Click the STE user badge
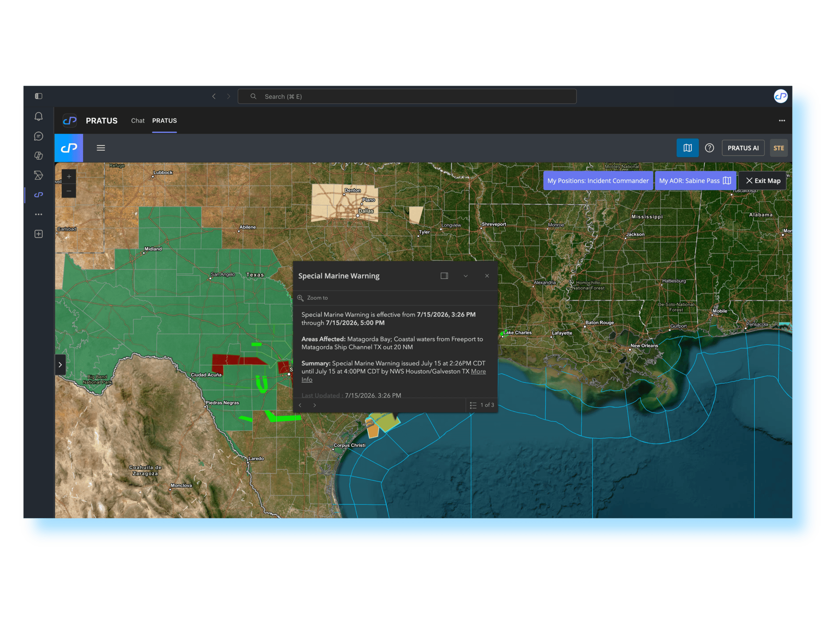The image size is (840, 630). (779, 148)
